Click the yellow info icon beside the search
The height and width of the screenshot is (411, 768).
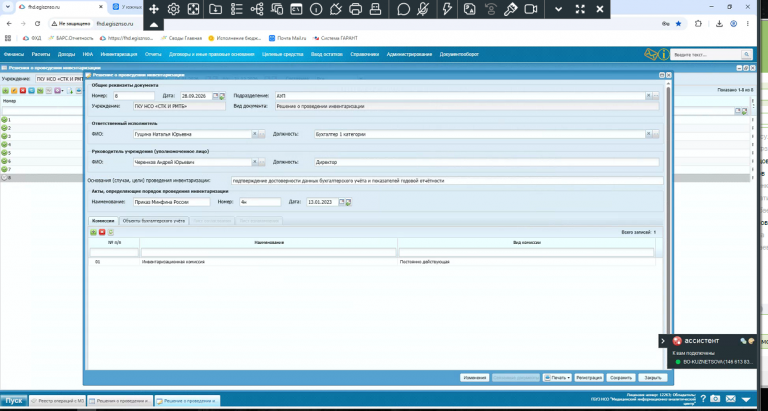coord(663,54)
